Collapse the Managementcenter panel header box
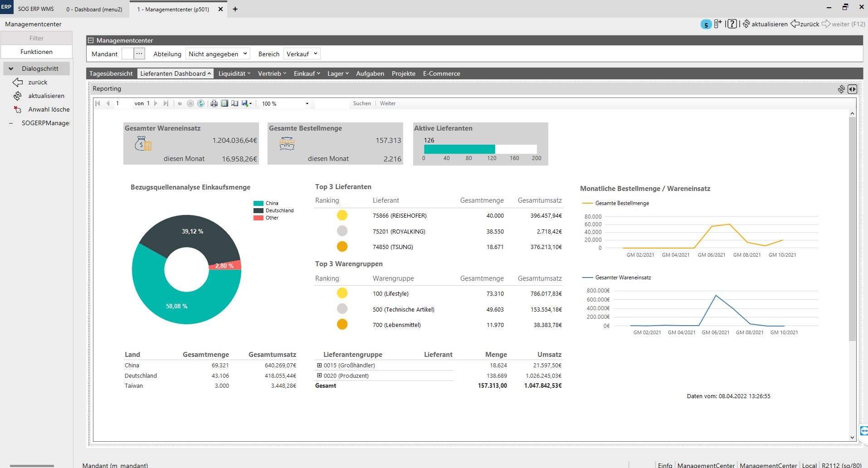This screenshot has height=468, width=868. point(91,40)
